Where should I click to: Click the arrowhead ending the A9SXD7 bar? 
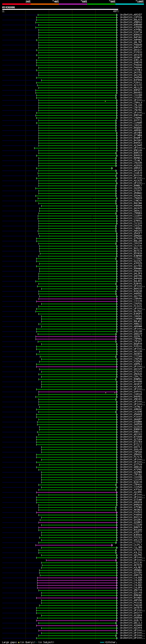117,15
